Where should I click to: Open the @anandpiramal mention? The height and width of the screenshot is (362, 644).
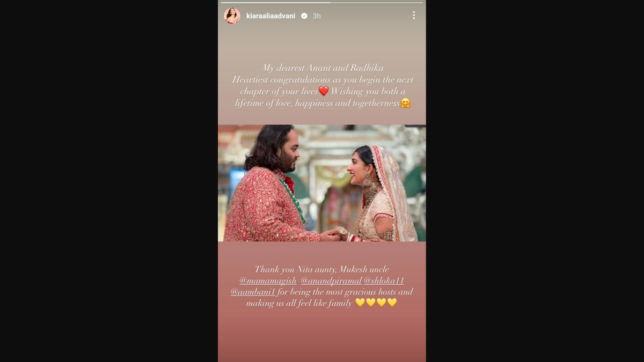coord(331,280)
